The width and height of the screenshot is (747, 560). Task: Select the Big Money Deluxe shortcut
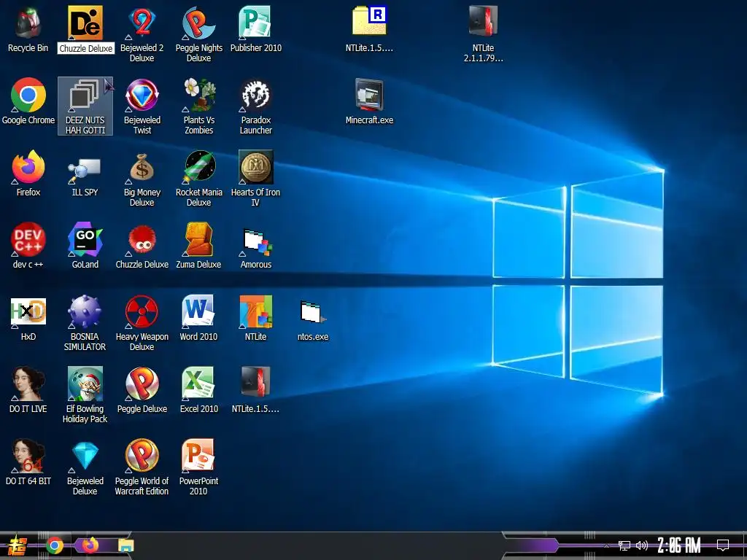tap(142, 178)
